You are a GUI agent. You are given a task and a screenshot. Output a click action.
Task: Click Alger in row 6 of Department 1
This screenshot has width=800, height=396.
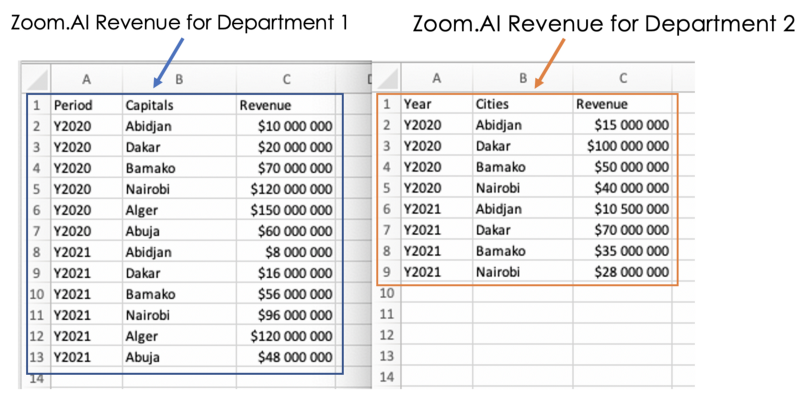tap(179, 210)
